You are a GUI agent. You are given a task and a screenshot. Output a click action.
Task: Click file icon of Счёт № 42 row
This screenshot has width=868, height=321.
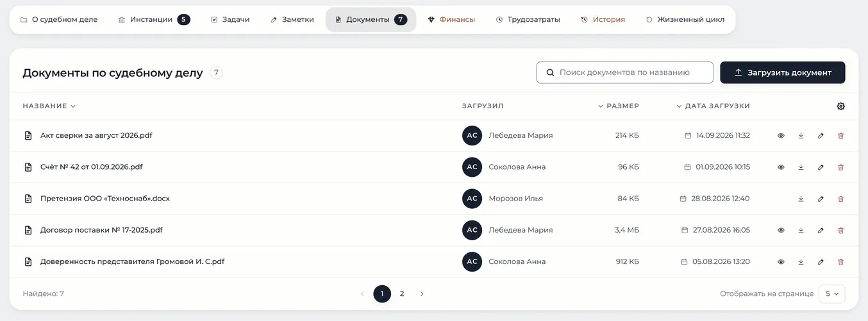click(28, 167)
